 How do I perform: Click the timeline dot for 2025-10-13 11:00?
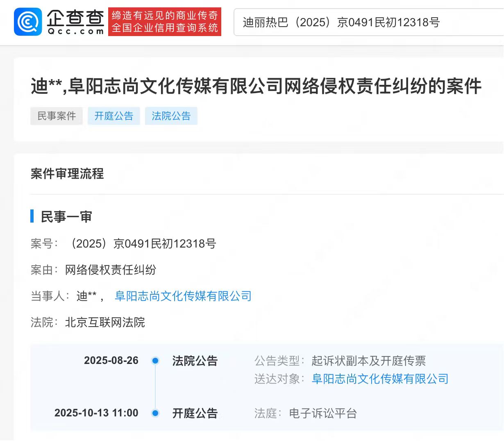[155, 413]
